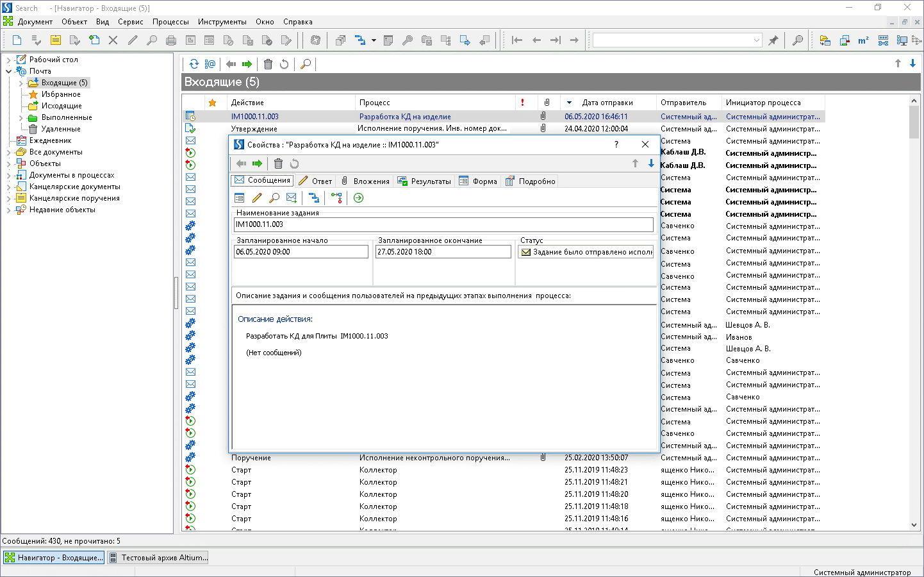
Task: Open the Процессы menu
Action: coord(170,22)
